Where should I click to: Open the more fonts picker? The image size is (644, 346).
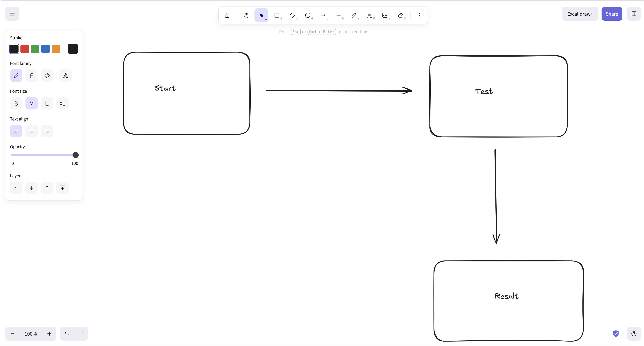pyautogui.click(x=66, y=75)
